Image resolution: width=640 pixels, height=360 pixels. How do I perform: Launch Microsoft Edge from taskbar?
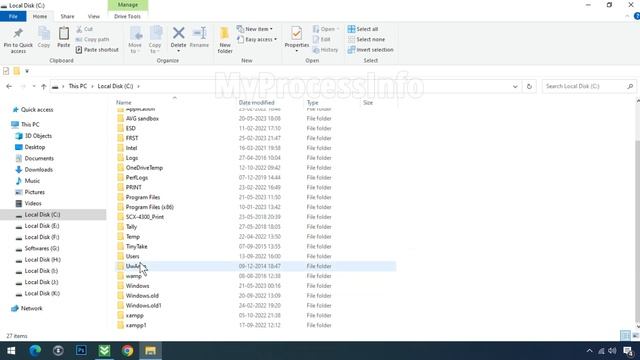[35, 351]
